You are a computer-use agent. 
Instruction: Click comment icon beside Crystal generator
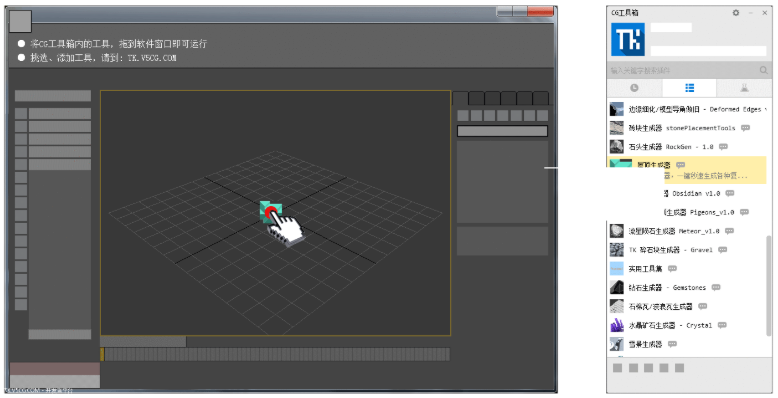tap(722, 326)
